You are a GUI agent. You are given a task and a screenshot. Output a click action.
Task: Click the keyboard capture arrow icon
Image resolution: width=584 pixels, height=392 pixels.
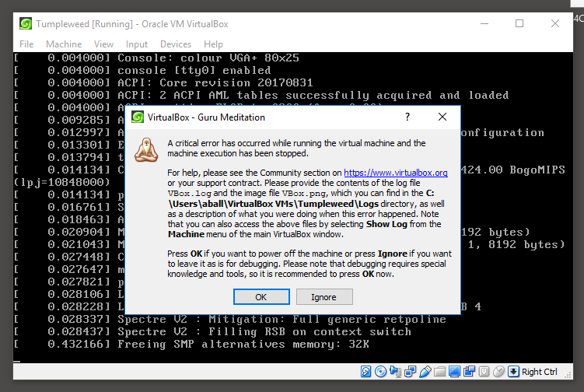pos(513,372)
